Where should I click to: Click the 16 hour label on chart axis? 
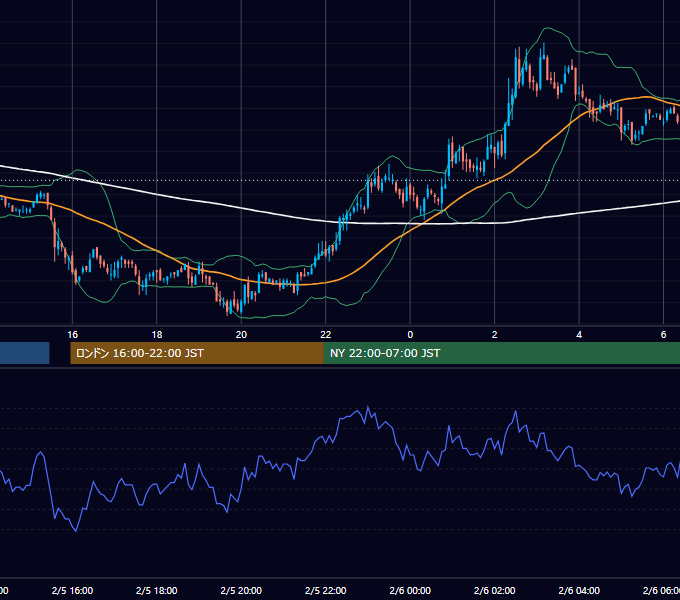(72, 335)
